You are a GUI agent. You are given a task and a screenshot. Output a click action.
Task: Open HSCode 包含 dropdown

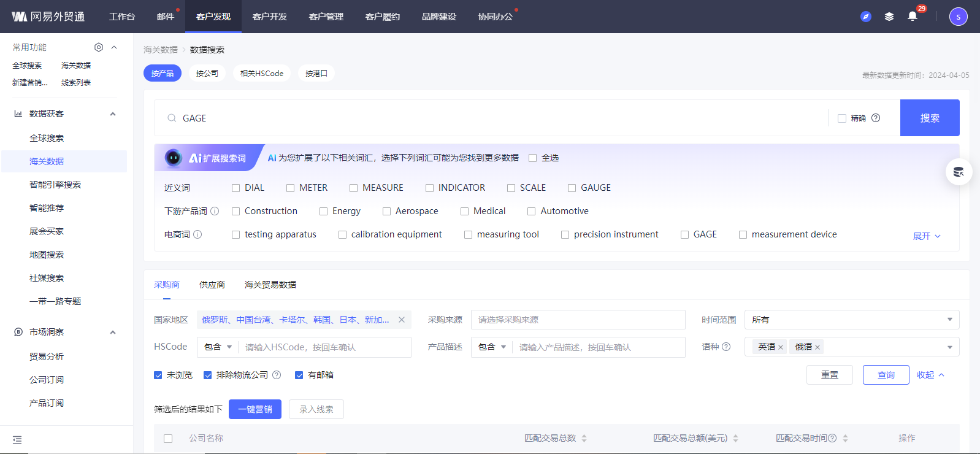pyautogui.click(x=218, y=347)
